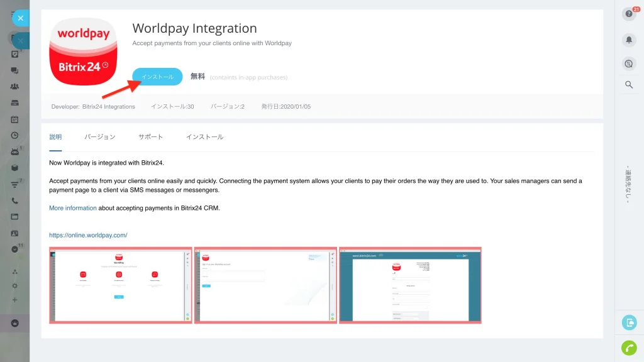Open notifications bell icon
644x362 pixels.
click(629, 40)
